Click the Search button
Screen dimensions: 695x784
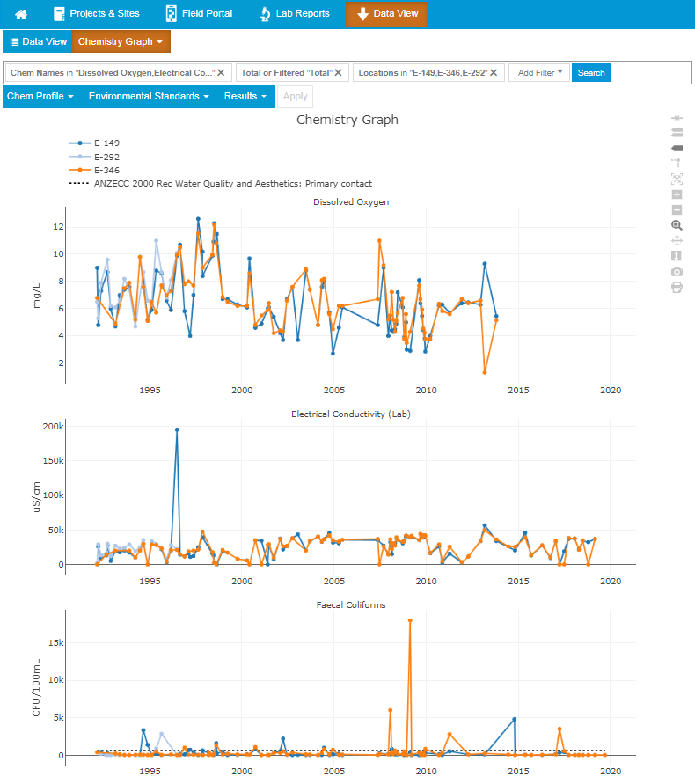point(590,73)
